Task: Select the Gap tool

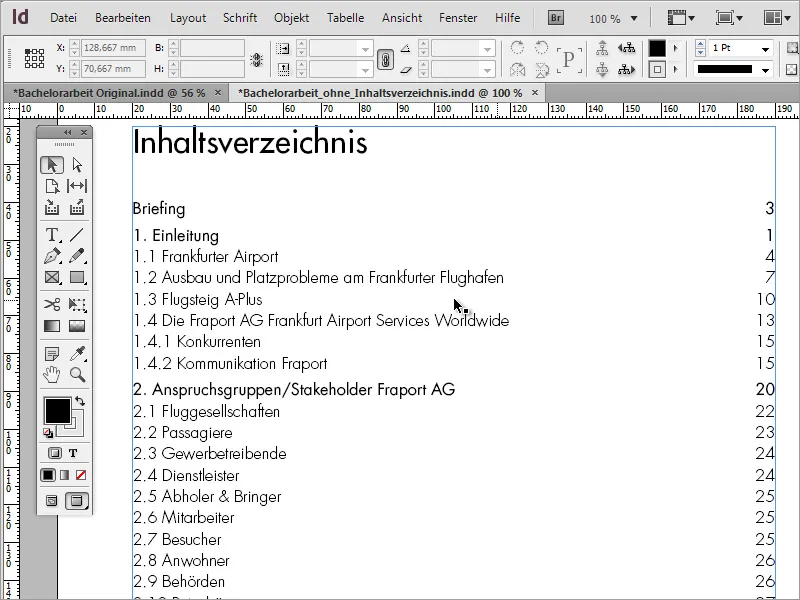Action: (x=77, y=186)
